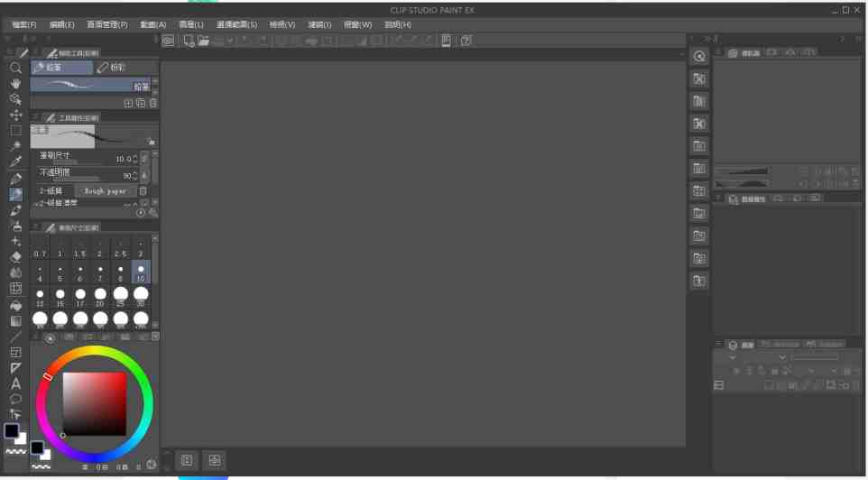Open the 選擇範圍(S) menu
This screenshot has width=868, height=480.
pyautogui.click(x=237, y=25)
